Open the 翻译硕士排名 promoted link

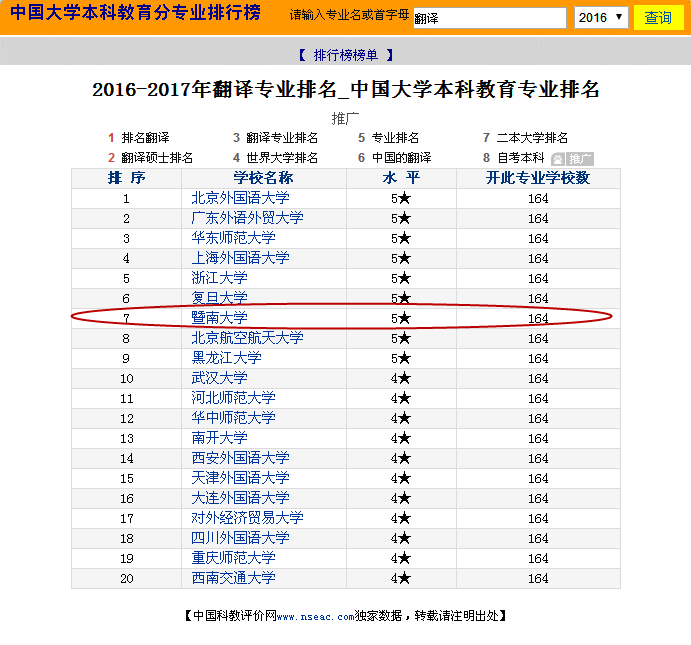pos(157,158)
